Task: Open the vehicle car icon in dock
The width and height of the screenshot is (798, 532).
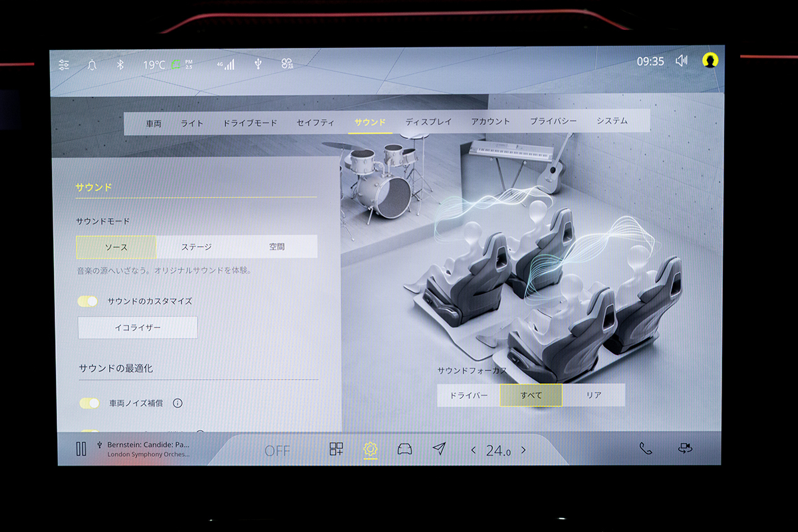Action: 404,449
